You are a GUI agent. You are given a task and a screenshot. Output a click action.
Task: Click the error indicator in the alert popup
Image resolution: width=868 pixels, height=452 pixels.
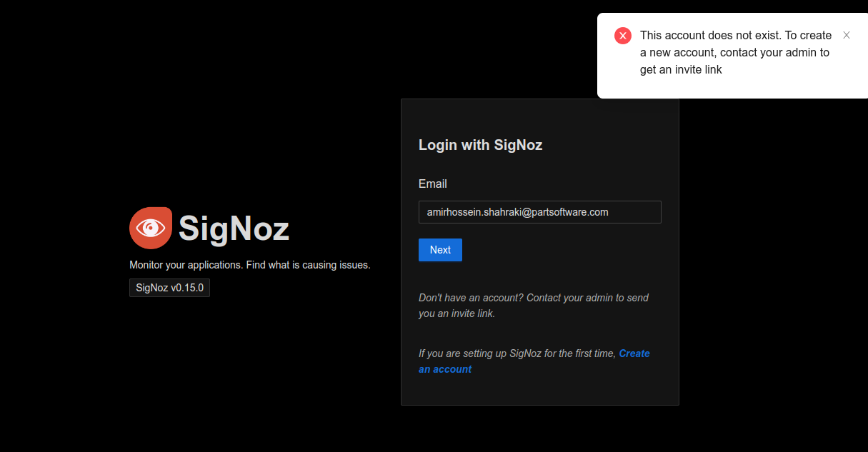click(x=622, y=35)
